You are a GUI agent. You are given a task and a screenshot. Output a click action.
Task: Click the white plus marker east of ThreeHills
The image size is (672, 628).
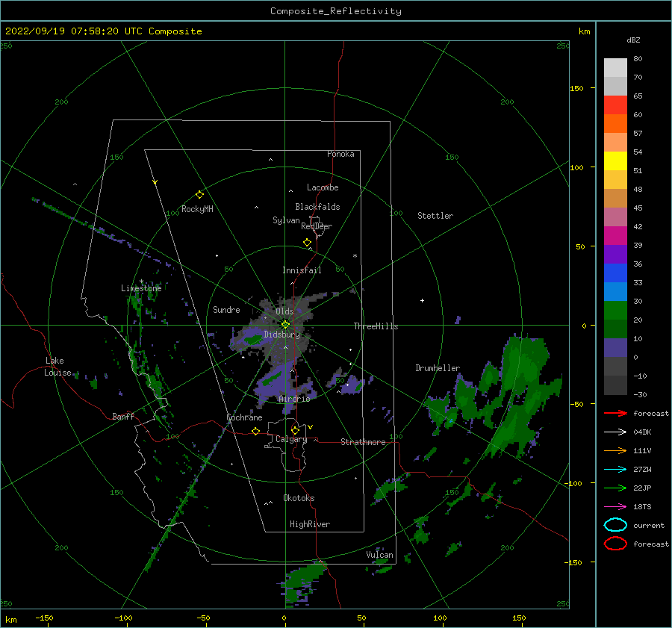point(422,300)
